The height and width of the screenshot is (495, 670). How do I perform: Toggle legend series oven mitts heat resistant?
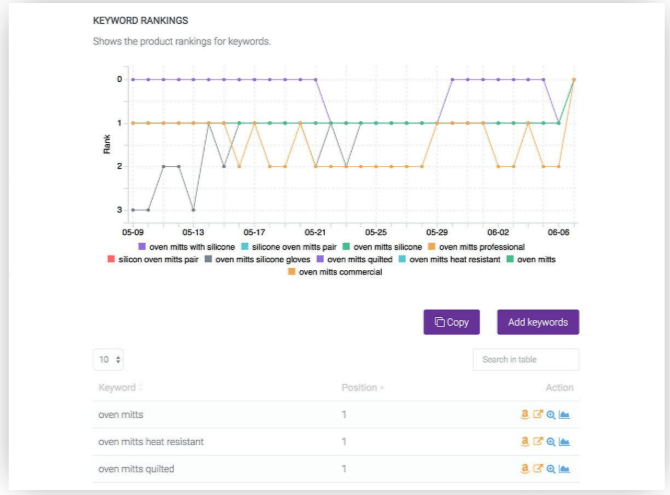[x=450, y=259]
